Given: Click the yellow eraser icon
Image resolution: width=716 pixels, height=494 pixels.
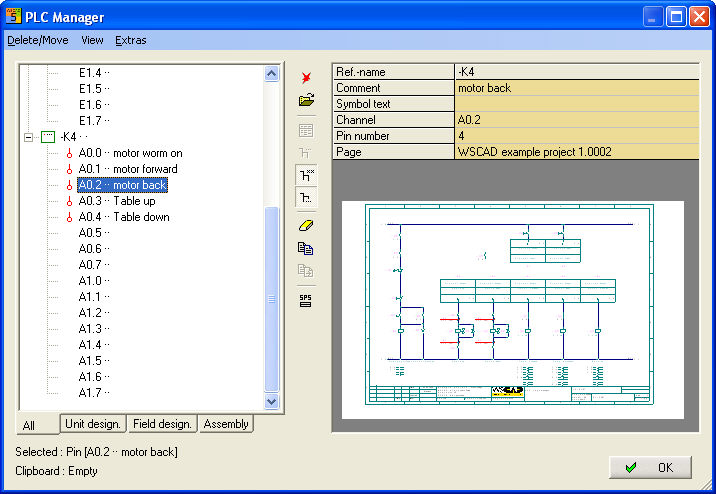Looking at the screenshot, I should click(306, 226).
